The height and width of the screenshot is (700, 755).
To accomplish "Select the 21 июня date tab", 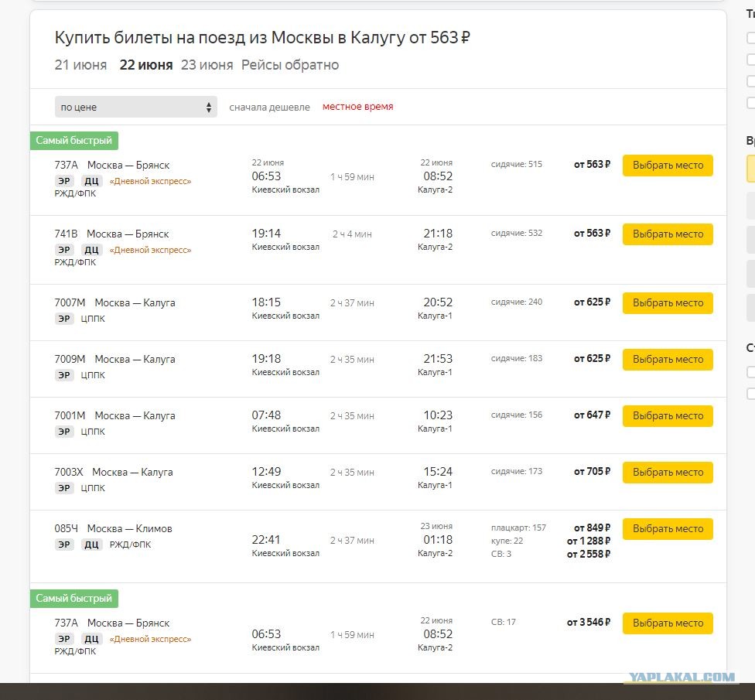I will point(80,65).
